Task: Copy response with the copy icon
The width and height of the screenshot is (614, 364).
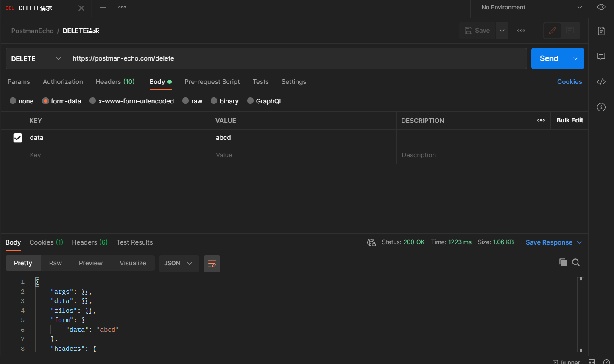Action: [x=563, y=262]
